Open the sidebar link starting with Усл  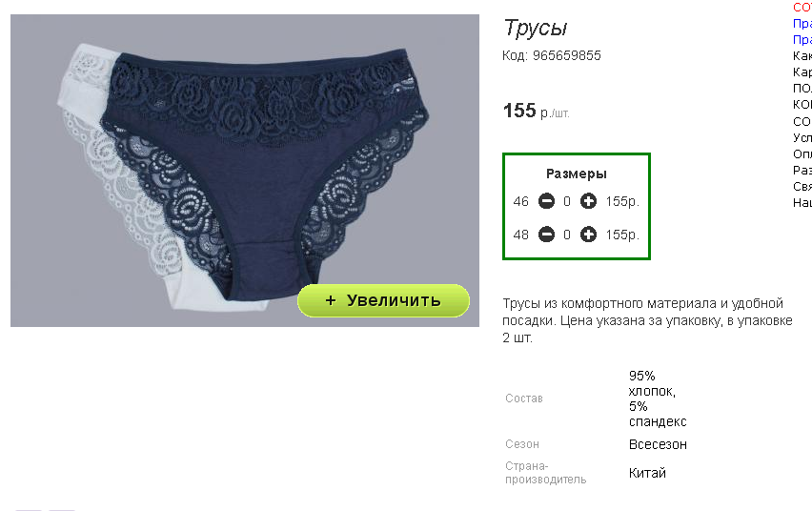pyautogui.click(x=802, y=137)
